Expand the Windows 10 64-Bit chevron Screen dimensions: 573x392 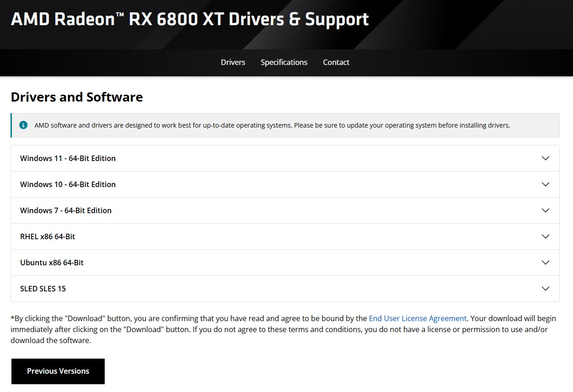point(545,184)
